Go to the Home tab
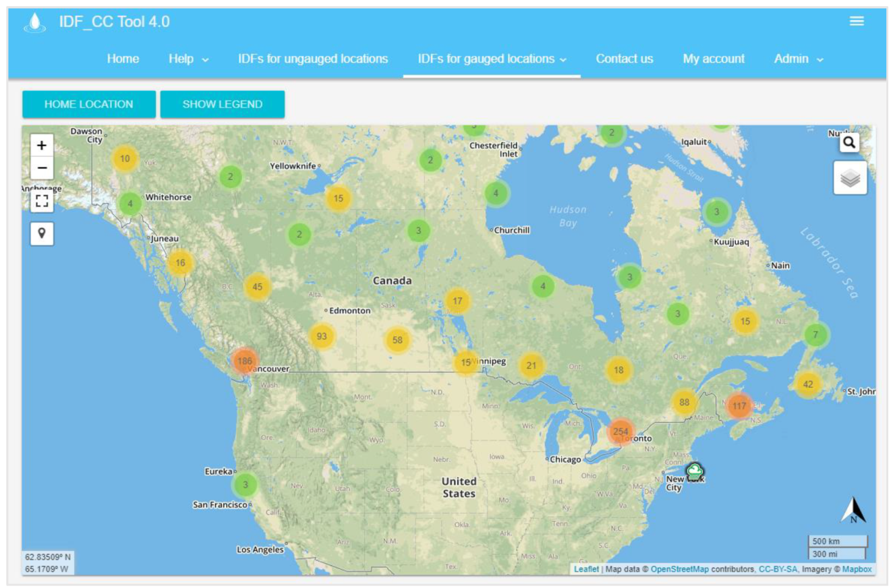The height and width of the screenshot is (588, 893). pos(123,59)
